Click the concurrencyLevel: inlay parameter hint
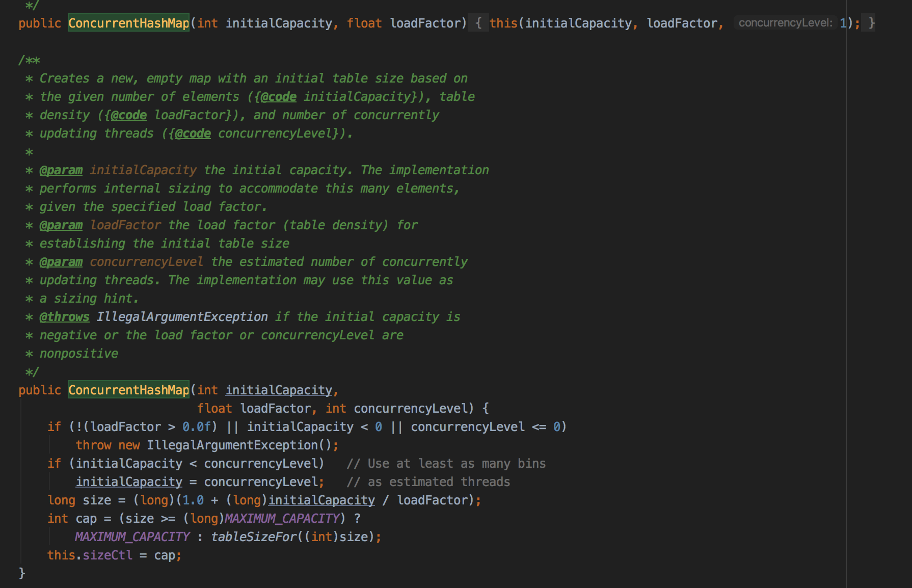 [x=785, y=23]
